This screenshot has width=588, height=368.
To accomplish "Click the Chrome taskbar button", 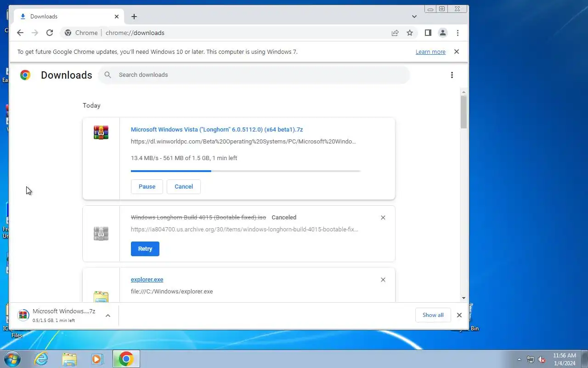I will pos(126,359).
